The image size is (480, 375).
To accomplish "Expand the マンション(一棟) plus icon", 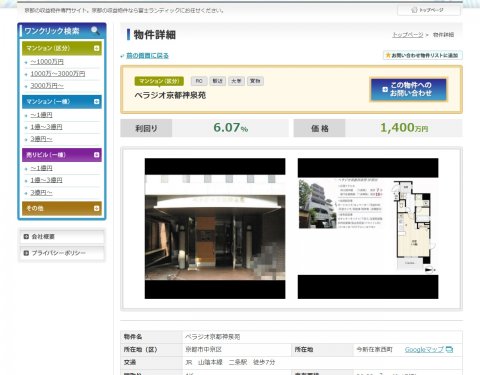I will [96, 101].
